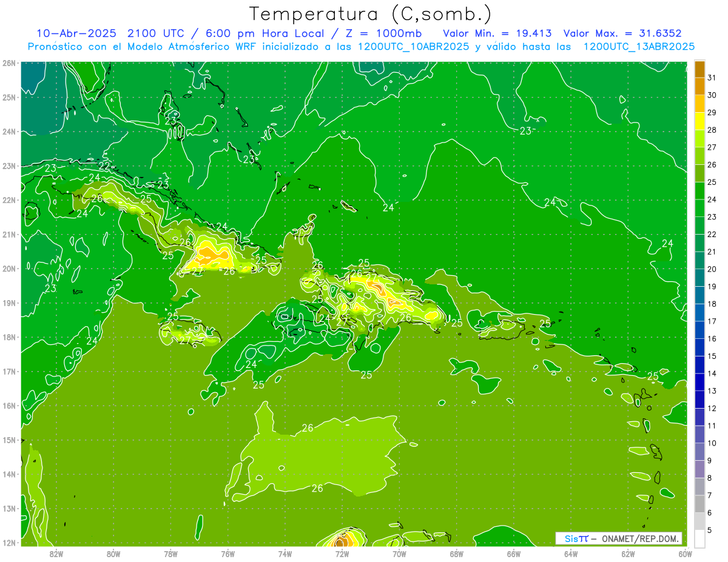Viewport: 728px width, 562px height.
Task: Click the "1200UTC_13ABR2025" valid-until timestamp
Action: click(x=639, y=47)
